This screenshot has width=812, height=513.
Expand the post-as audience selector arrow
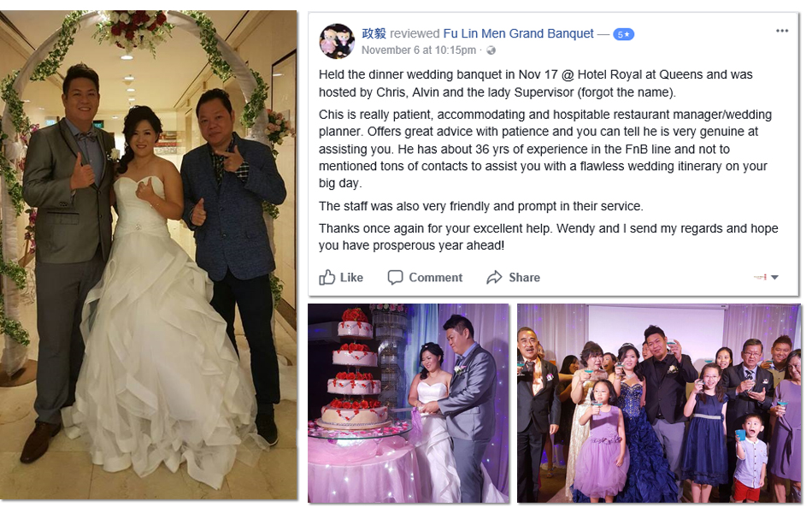coord(774,277)
